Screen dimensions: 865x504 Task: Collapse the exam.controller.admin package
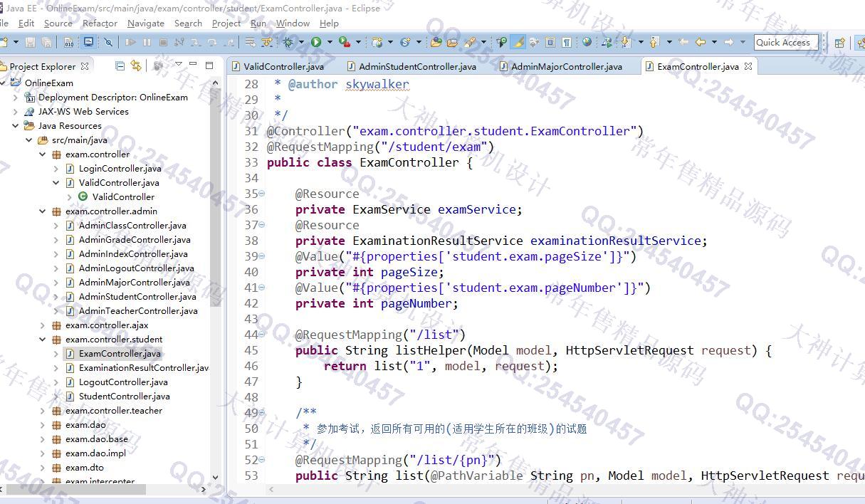point(42,211)
